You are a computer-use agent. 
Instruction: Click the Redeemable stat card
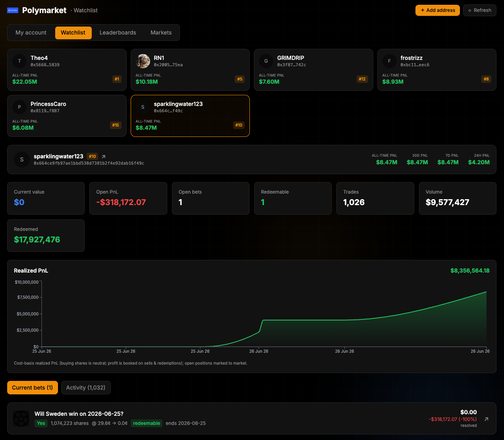293,198
